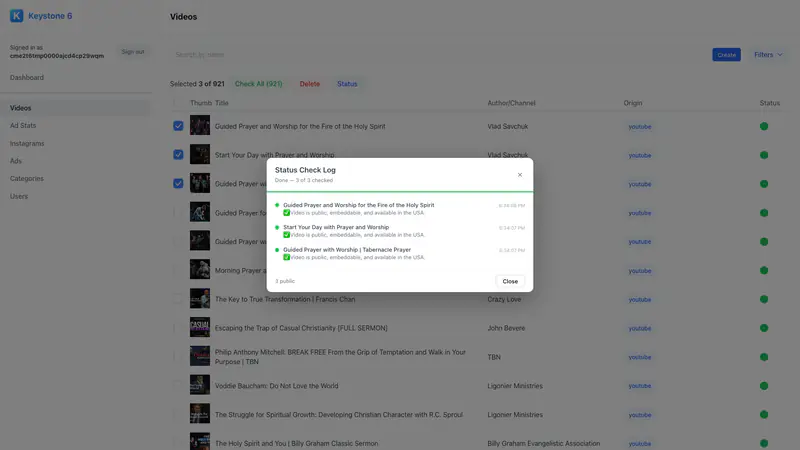The width and height of the screenshot is (800, 450).
Task: Click the Author/Channel column header
Action: [x=511, y=103]
